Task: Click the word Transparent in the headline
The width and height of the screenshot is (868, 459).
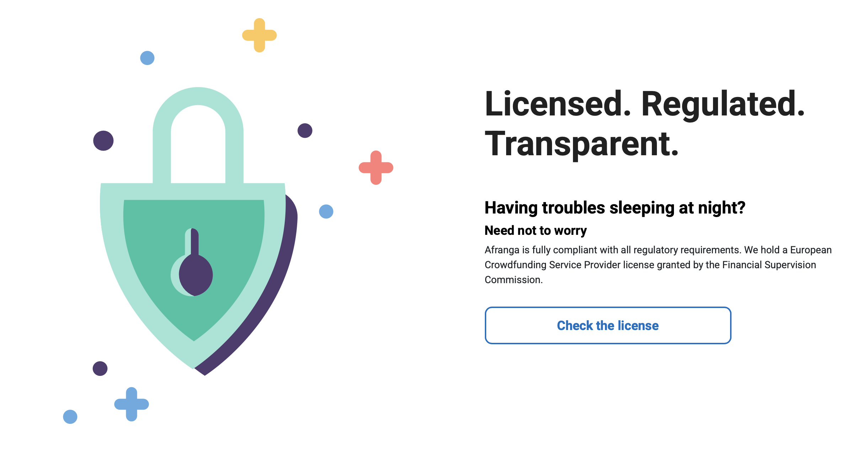Action: pos(582,144)
